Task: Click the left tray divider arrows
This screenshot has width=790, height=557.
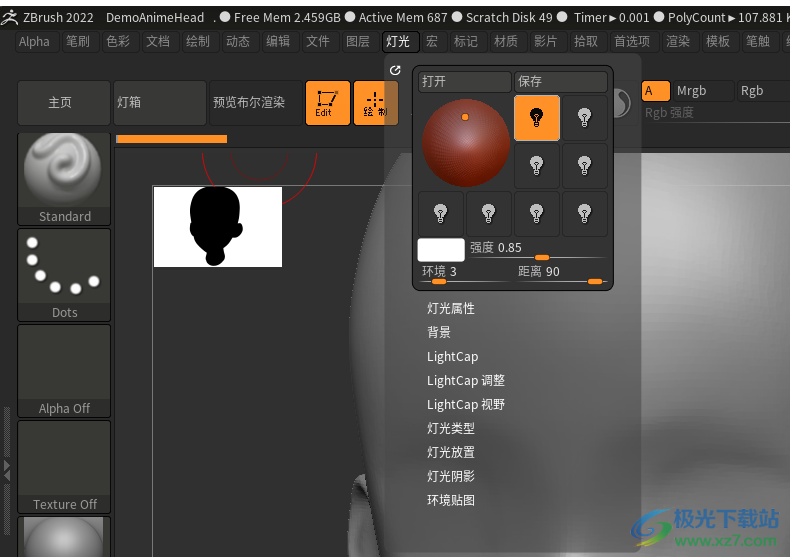Action: pos(7,470)
